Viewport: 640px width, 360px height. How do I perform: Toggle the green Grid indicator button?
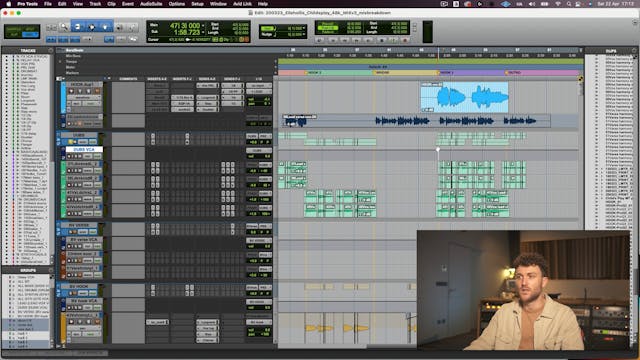tap(268, 29)
